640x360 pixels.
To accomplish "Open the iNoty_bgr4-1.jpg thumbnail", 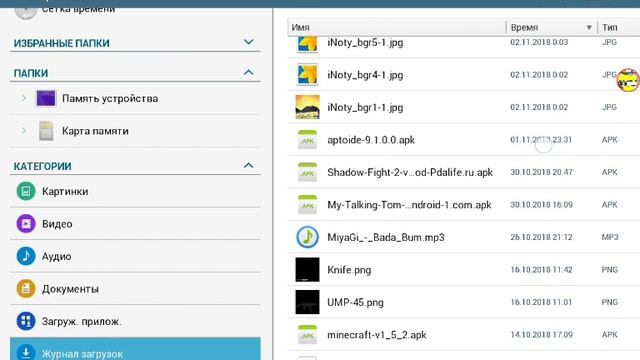I will (x=307, y=75).
